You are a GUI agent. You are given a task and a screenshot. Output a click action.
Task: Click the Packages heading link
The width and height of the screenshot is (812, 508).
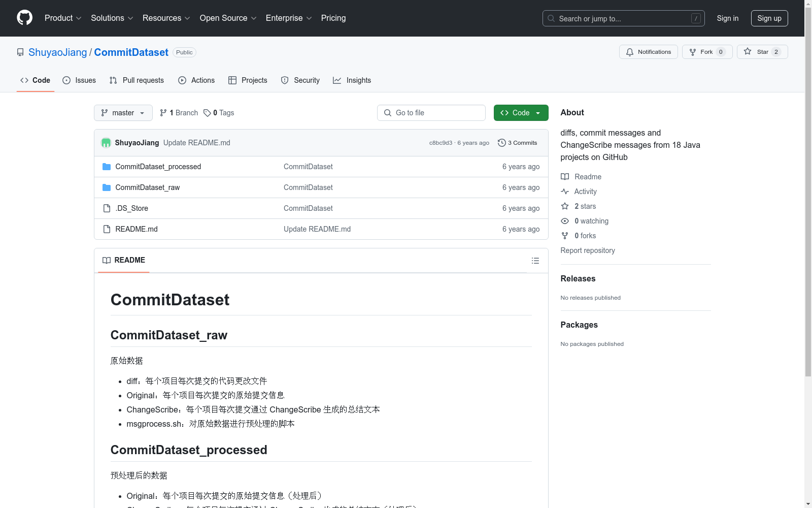point(579,325)
